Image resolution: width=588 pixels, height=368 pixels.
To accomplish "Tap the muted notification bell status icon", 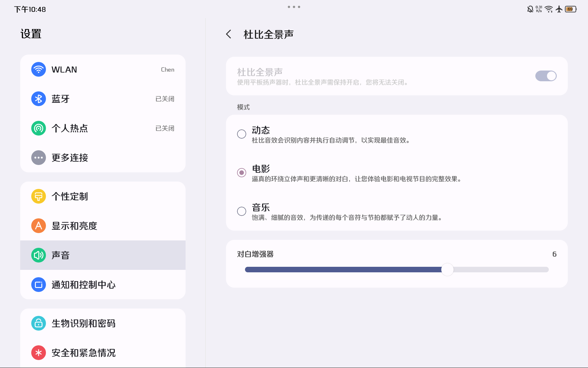I will click(530, 9).
